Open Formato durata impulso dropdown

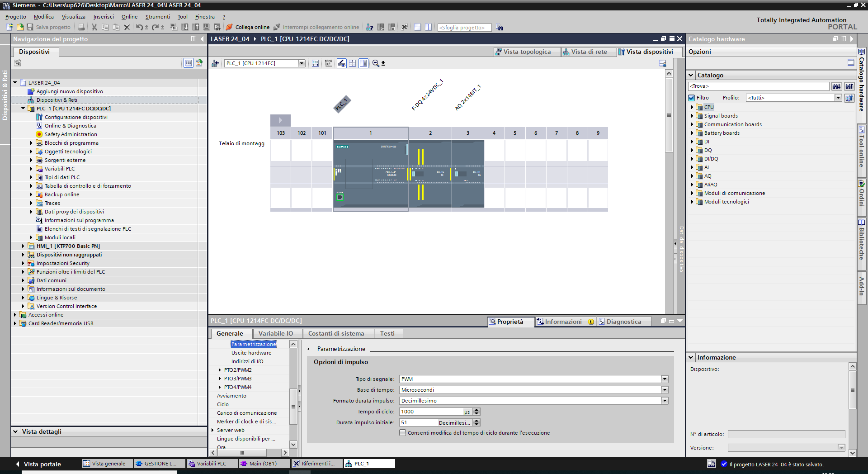pos(665,401)
